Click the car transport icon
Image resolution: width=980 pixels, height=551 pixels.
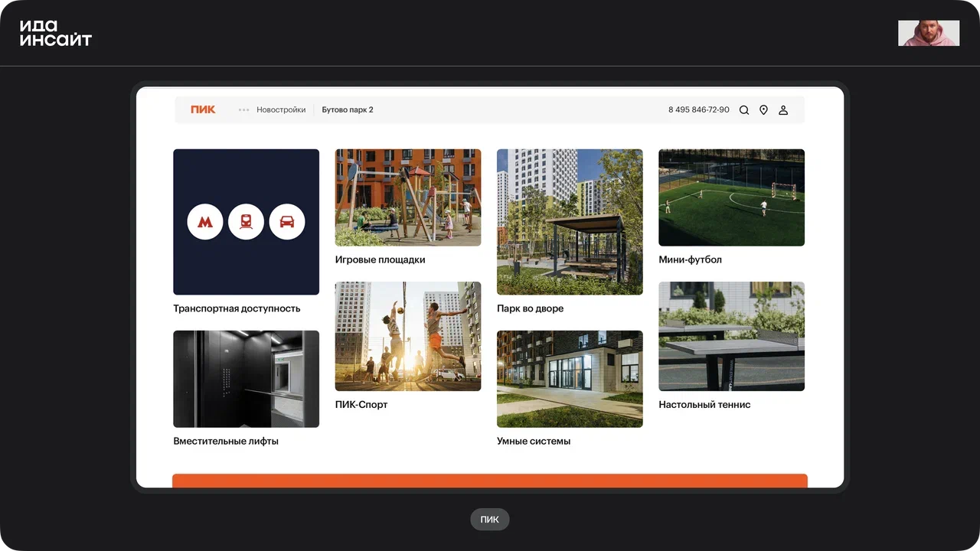pyautogui.click(x=287, y=222)
